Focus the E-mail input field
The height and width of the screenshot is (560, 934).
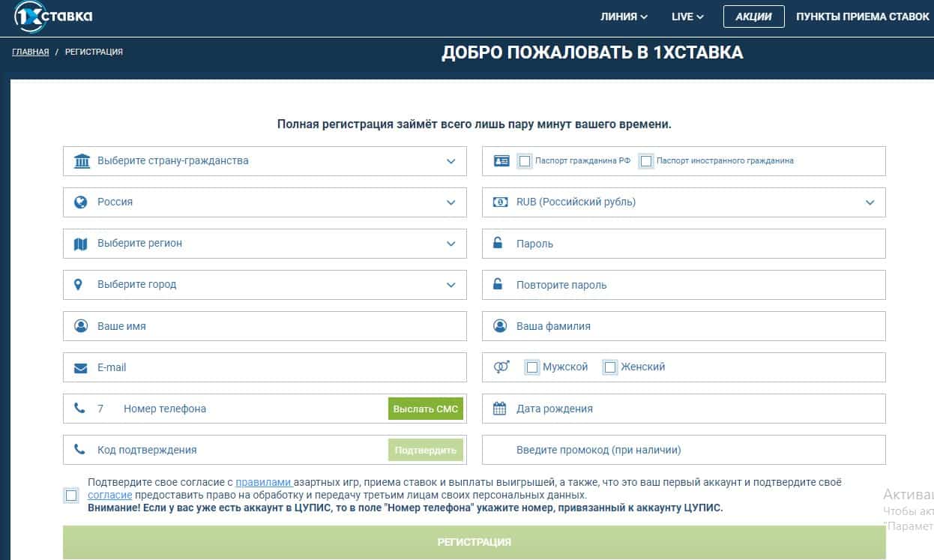point(265,367)
